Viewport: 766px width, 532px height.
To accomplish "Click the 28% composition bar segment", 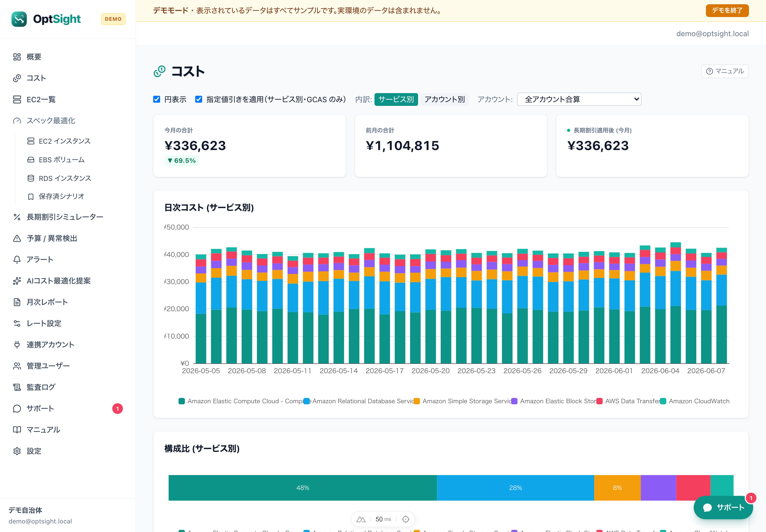I will click(515, 488).
